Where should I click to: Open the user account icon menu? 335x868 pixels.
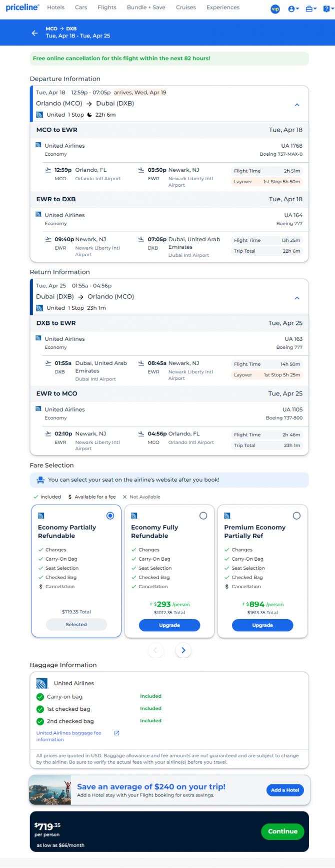tap(293, 9)
